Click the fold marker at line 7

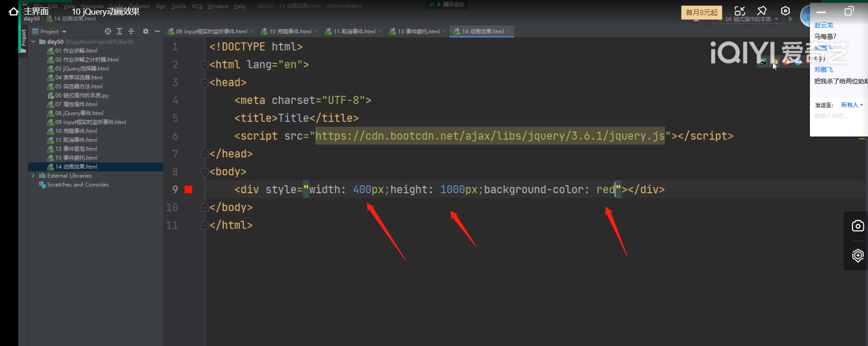click(205, 154)
